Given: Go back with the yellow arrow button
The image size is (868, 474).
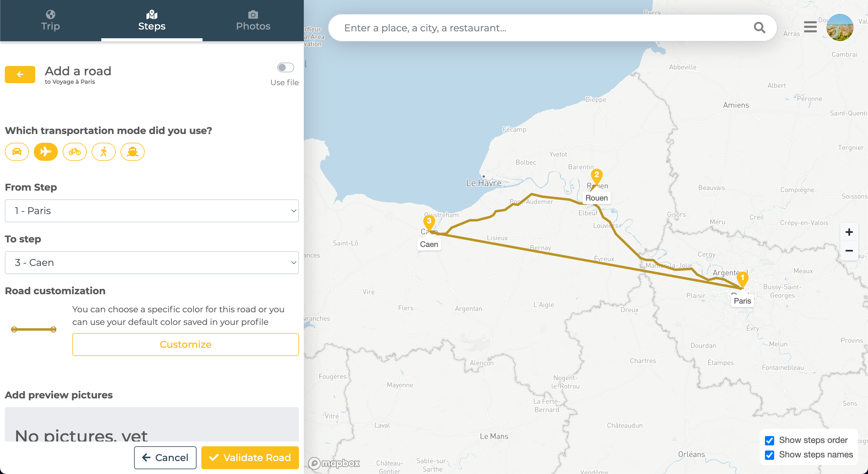Looking at the screenshot, I should tap(20, 74).
